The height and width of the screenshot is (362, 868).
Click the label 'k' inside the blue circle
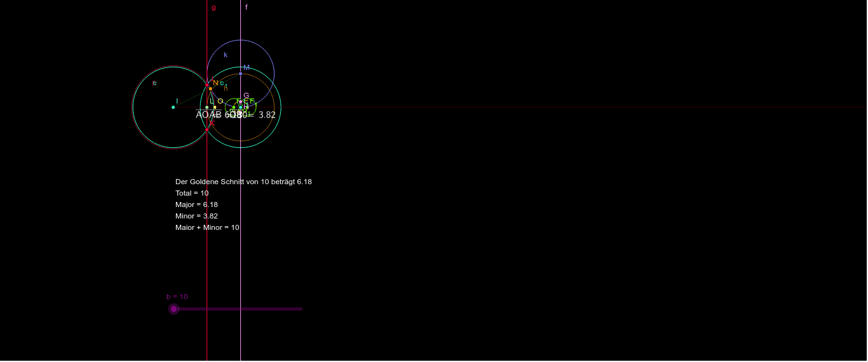coord(226,55)
